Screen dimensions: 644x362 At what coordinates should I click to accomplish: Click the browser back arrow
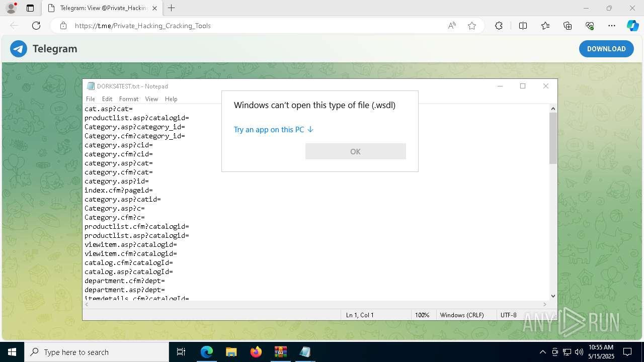pos(14,26)
